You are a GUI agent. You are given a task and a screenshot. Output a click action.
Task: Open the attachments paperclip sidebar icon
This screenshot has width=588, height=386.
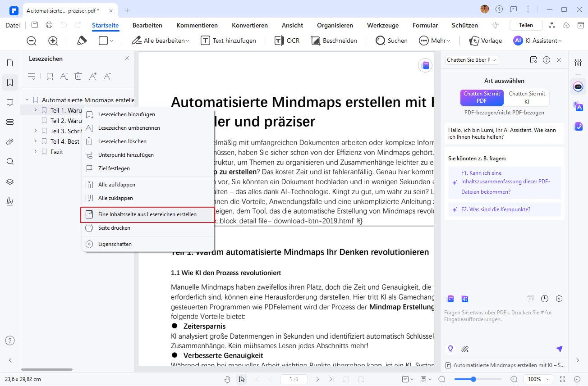point(10,142)
